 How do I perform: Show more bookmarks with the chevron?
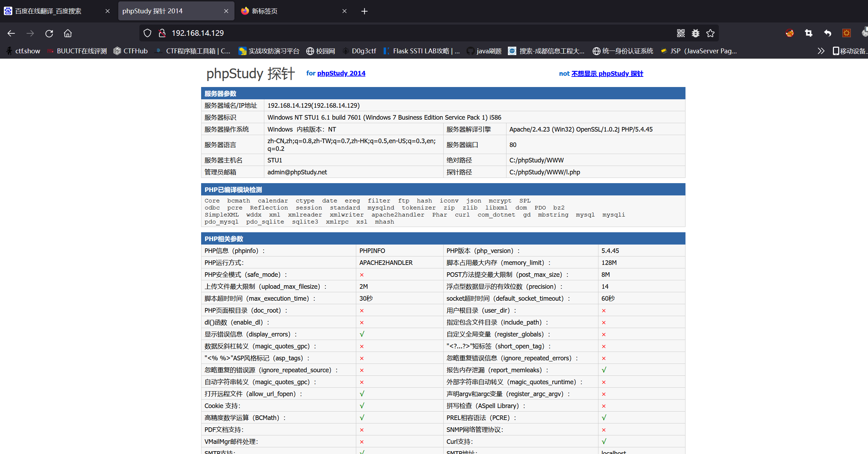pos(821,51)
